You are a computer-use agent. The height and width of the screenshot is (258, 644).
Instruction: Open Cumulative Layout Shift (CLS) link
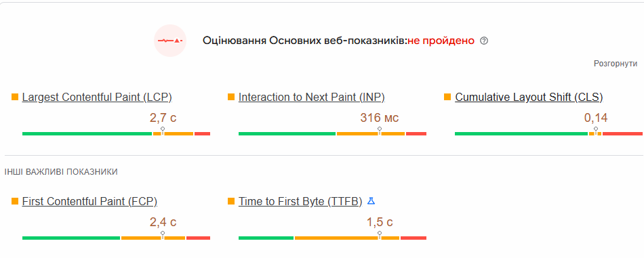pyautogui.click(x=529, y=98)
